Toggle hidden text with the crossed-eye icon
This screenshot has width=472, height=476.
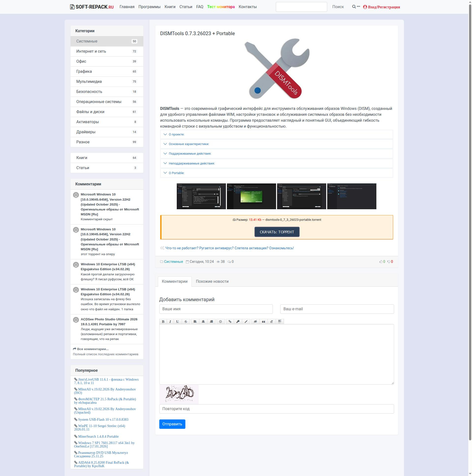point(255,322)
